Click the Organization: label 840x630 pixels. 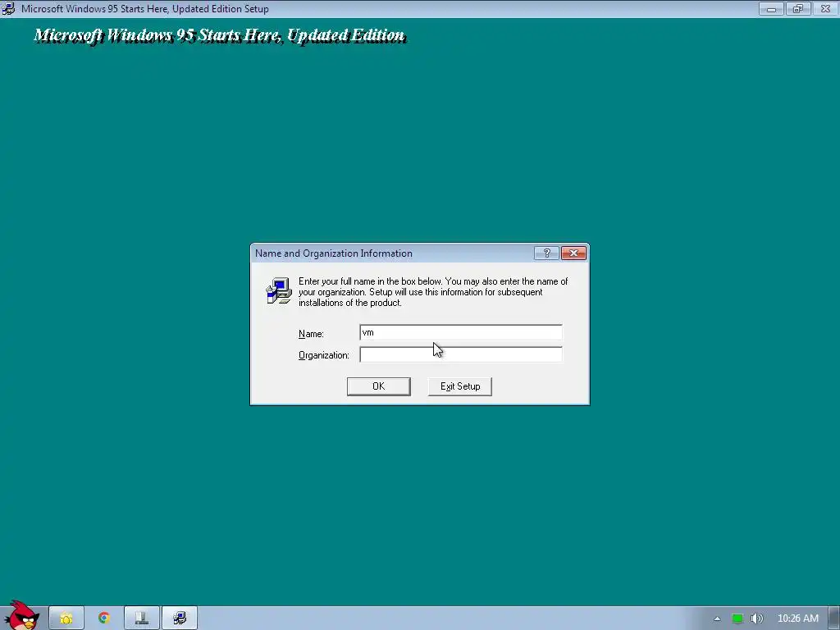click(x=323, y=355)
